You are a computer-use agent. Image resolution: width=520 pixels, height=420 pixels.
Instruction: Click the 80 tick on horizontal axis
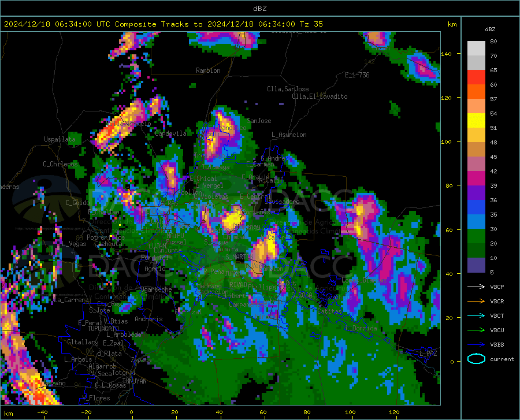pos(307,412)
